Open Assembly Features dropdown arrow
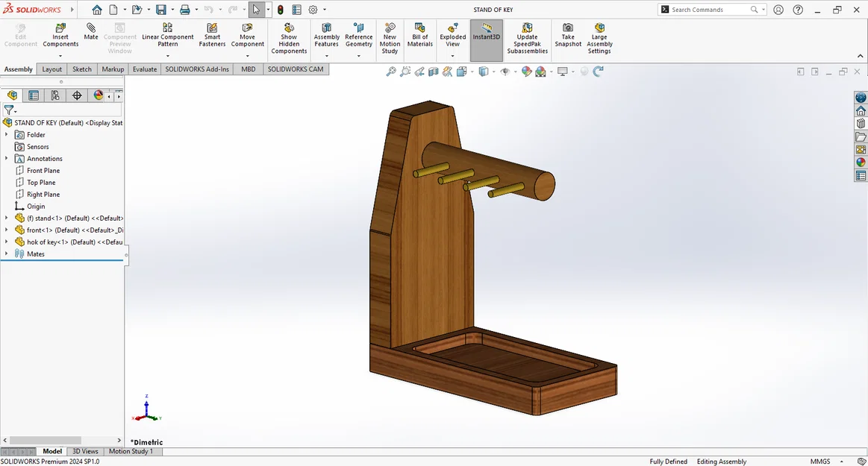 [327, 56]
